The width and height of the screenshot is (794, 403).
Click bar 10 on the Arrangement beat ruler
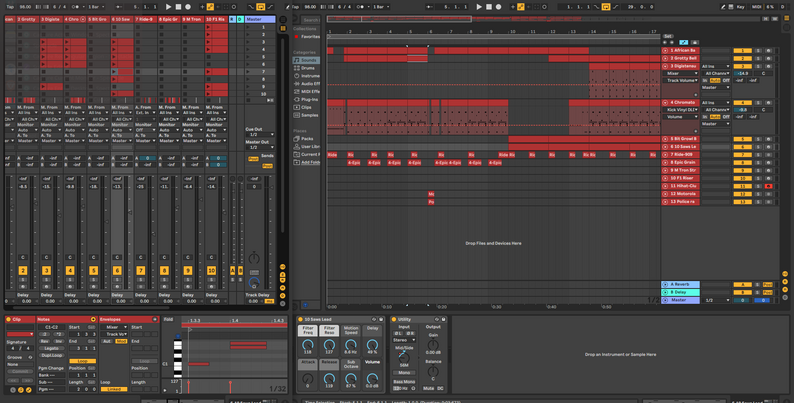coord(512,31)
